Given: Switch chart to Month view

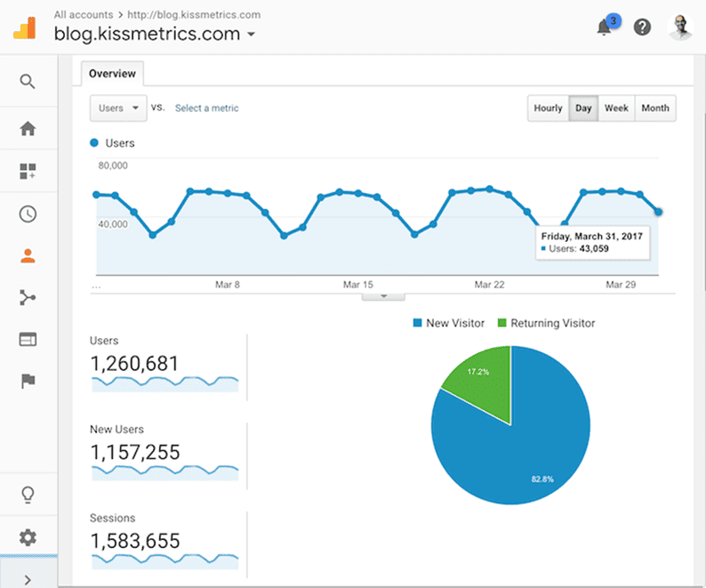Looking at the screenshot, I should click(655, 109).
